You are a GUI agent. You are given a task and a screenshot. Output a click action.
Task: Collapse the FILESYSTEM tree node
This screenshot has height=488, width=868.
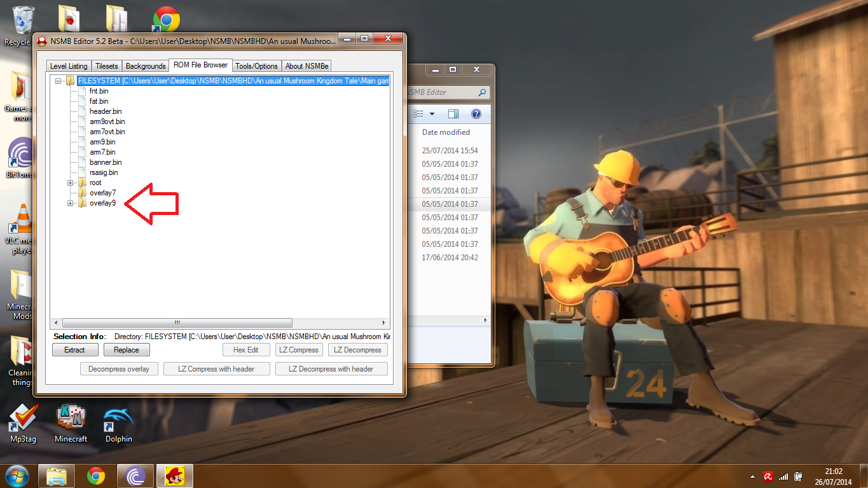pyautogui.click(x=58, y=81)
